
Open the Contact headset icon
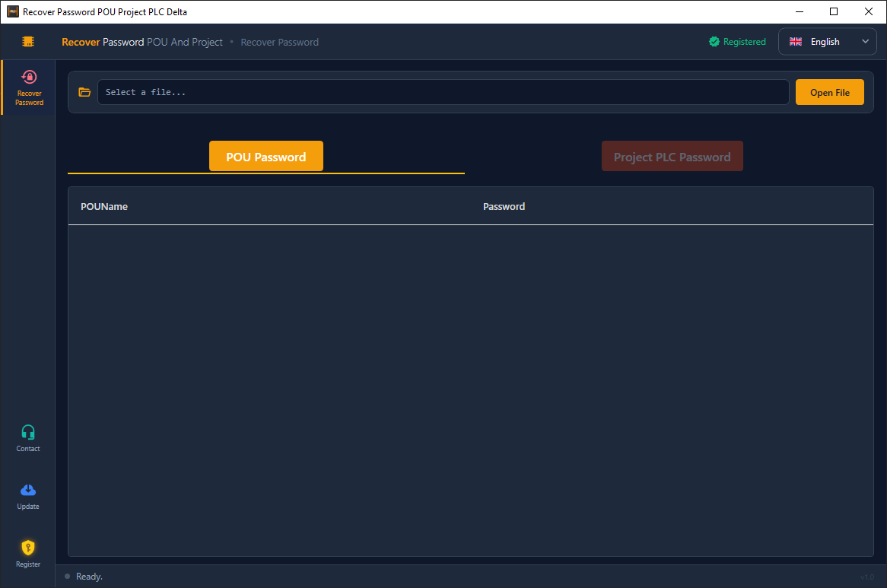coord(28,433)
